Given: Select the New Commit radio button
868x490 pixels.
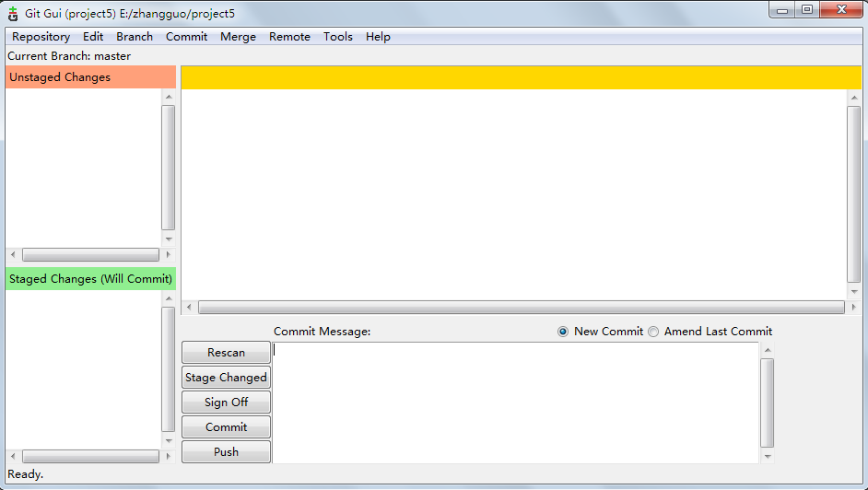Looking at the screenshot, I should 563,332.
